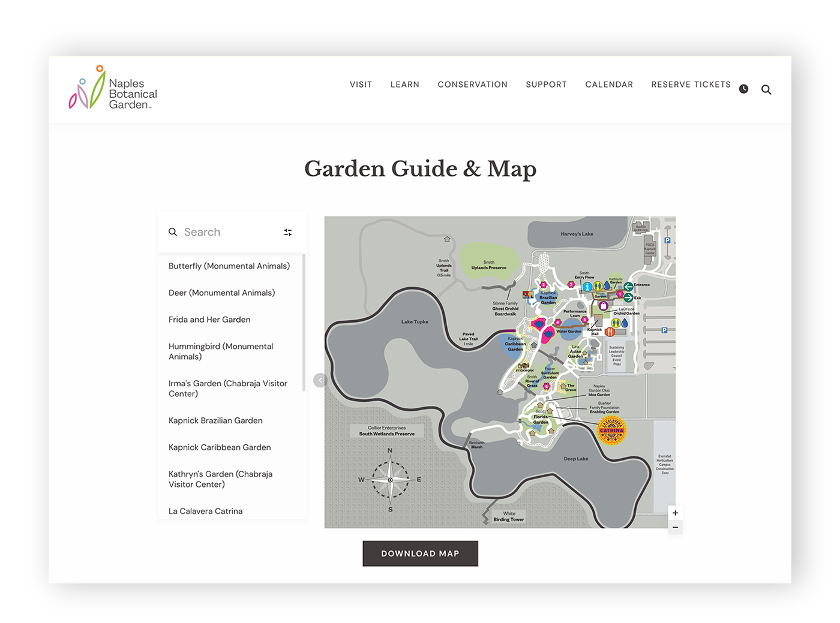Image resolution: width=840 pixels, height=623 pixels.
Task: Click the information "i" icon near Smith Entry Prow
Action: [x=587, y=287]
